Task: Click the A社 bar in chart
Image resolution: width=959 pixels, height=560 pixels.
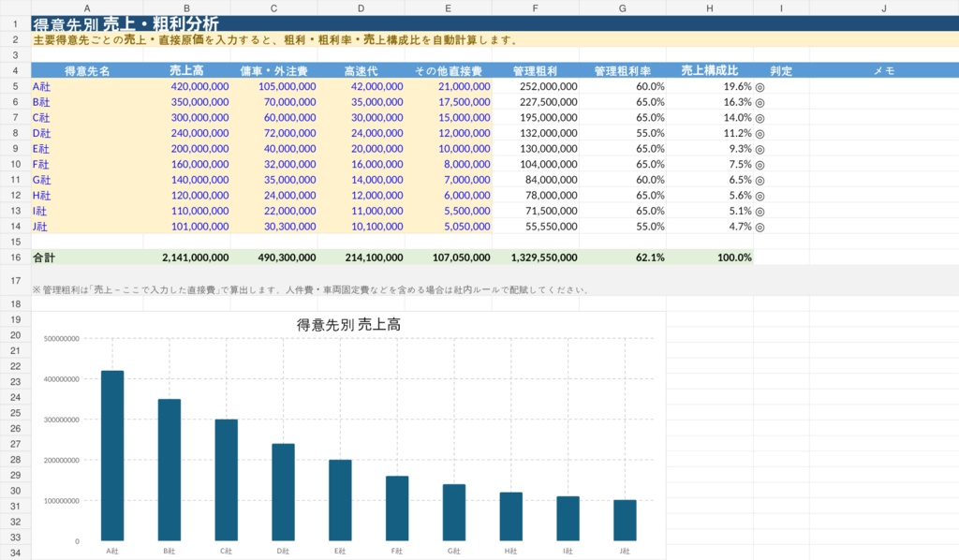Action: coord(112,455)
